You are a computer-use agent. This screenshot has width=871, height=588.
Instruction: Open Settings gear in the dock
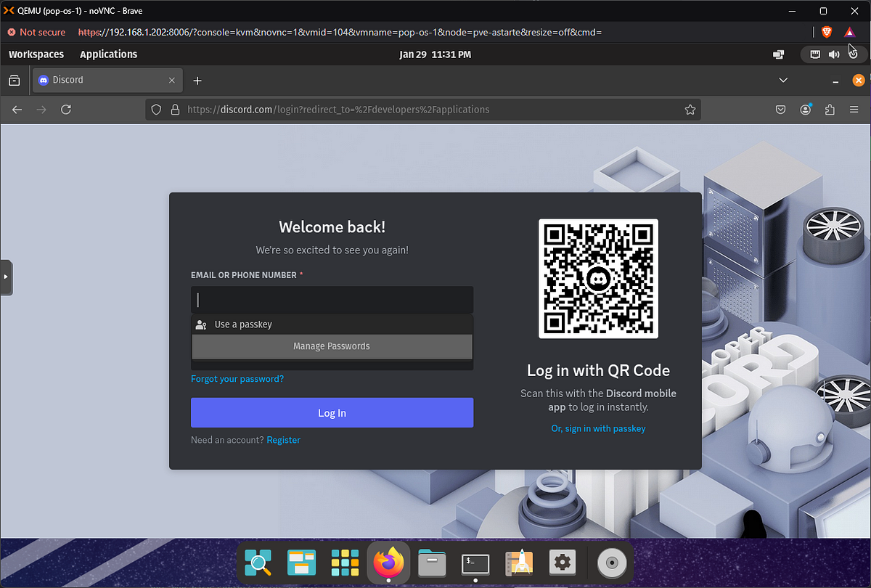[563, 563]
